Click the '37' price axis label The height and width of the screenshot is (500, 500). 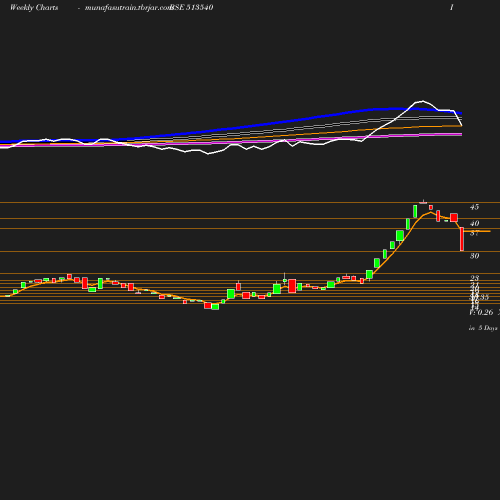point(474,233)
